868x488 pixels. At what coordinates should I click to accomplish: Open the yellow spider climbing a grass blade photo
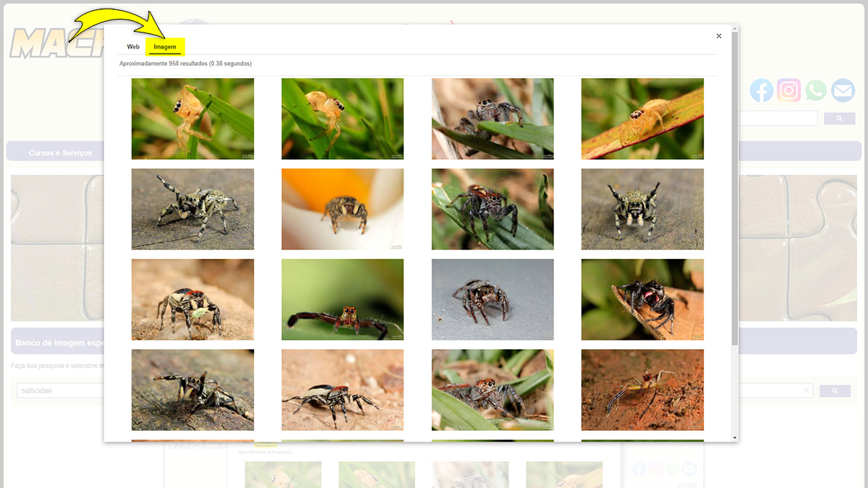coord(192,119)
